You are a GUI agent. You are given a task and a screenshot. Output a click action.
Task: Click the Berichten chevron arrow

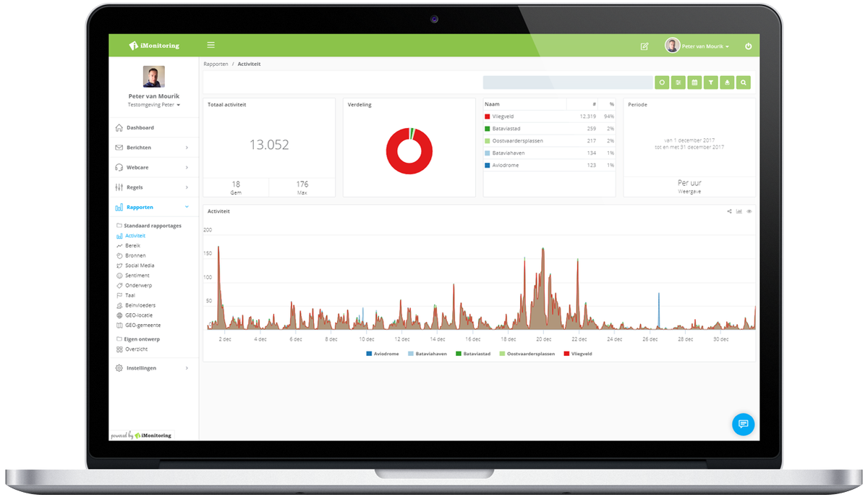(x=187, y=148)
